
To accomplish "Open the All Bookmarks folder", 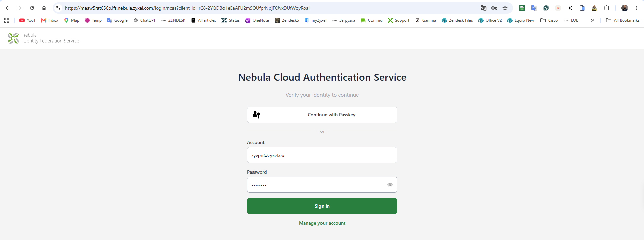I will coord(623,20).
